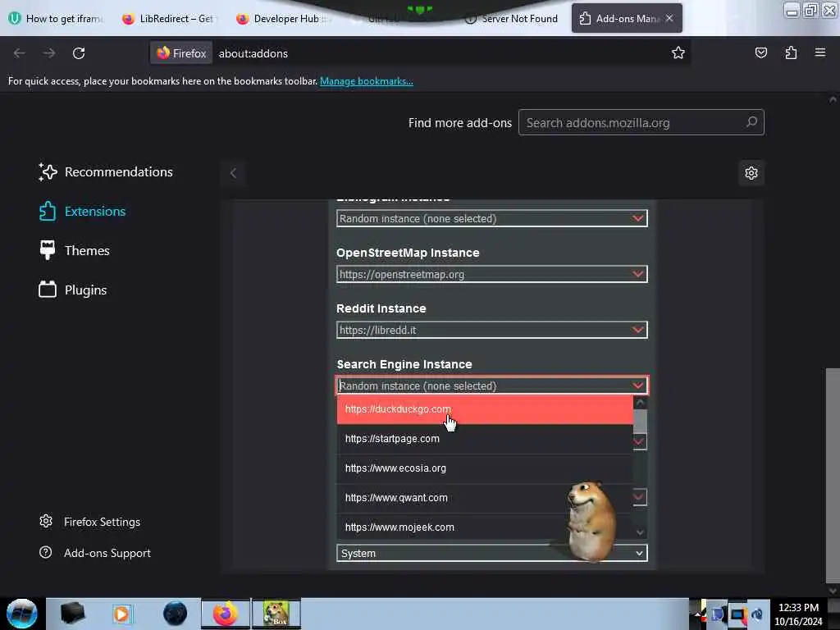840x630 pixels.
Task: Select https://www.mojeek.com option
Action: click(485, 527)
